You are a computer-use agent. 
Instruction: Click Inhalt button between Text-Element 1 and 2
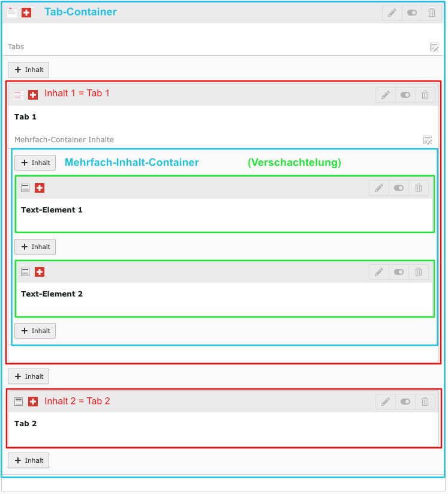point(35,247)
